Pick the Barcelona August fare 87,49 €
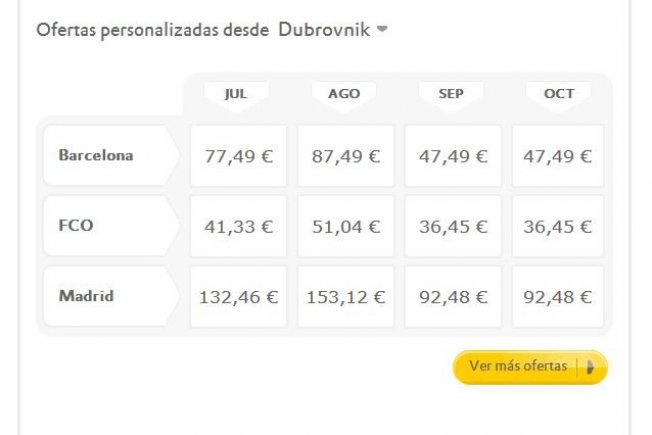This screenshot has height=435, width=652. [x=346, y=156]
